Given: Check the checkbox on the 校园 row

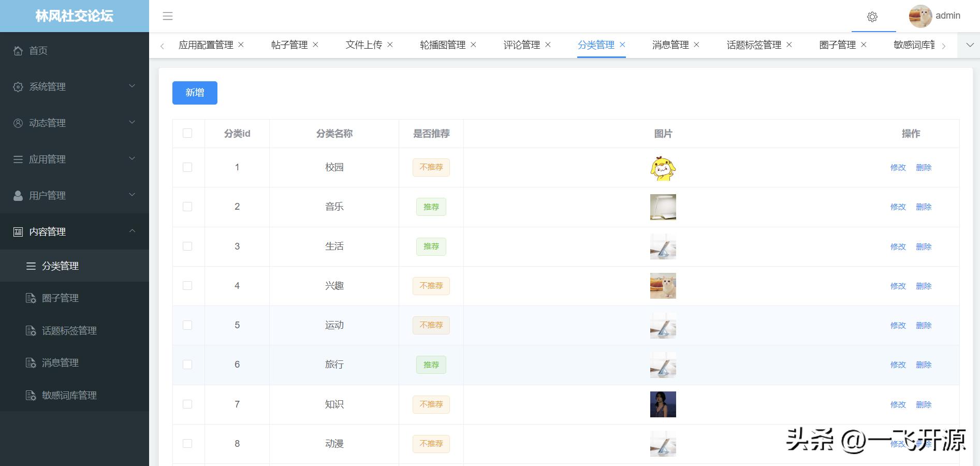Looking at the screenshot, I should click(x=187, y=167).
